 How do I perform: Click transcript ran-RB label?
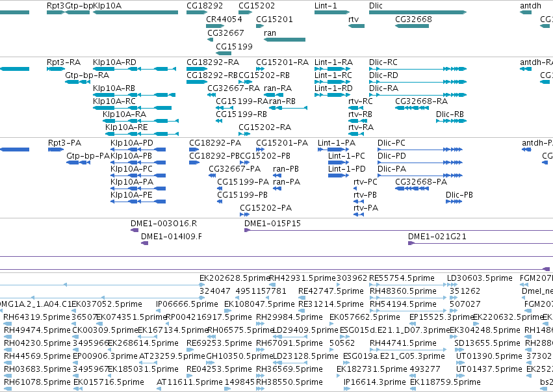282,101
